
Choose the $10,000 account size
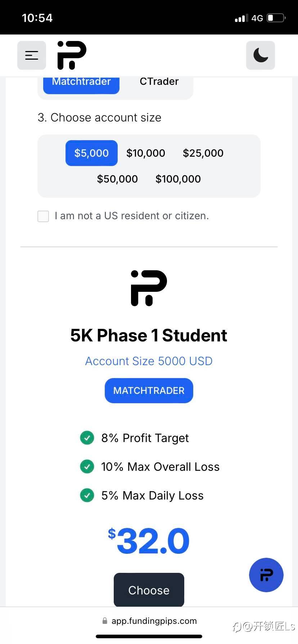pos(146,153)
